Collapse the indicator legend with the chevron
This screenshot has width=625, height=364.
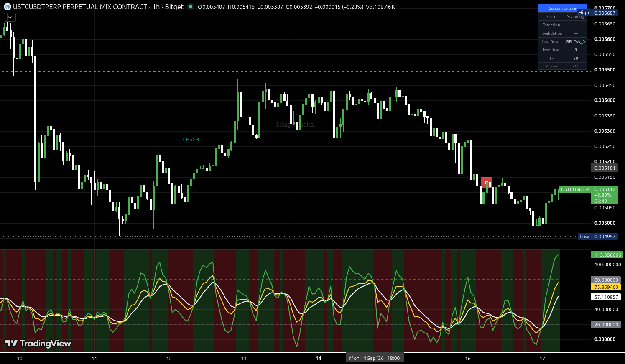click(x=10, y=18)
